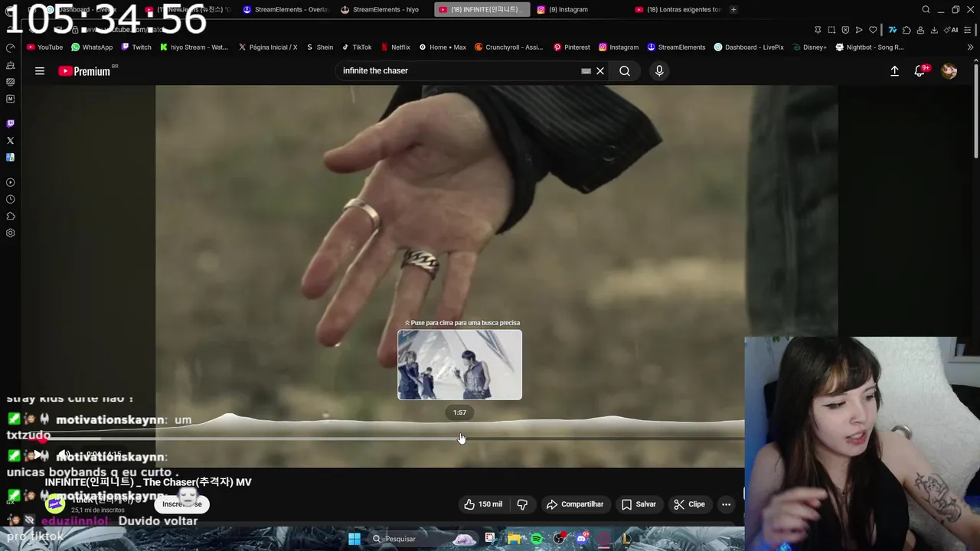Open the hiyo Stream bookmark

click(194, 47)
